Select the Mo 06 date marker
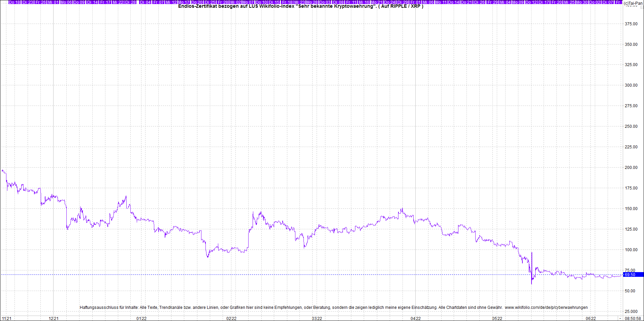Image resolution: width=644 pixels, height=321 pixels. (x=66, y=2)
